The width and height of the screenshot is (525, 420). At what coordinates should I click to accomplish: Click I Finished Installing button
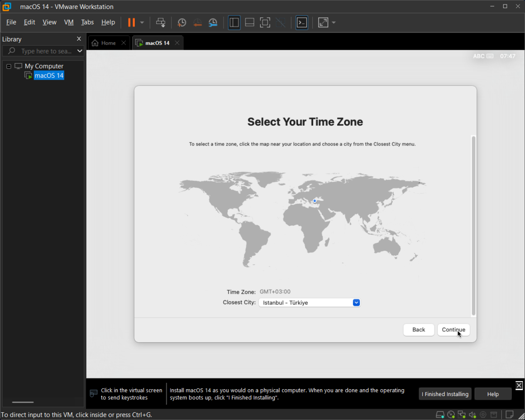coord(445,394)
